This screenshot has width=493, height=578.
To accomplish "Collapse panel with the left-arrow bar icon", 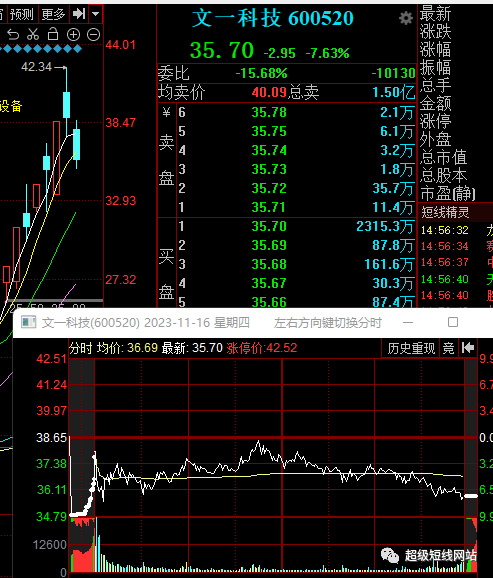I will coord(468,348).
